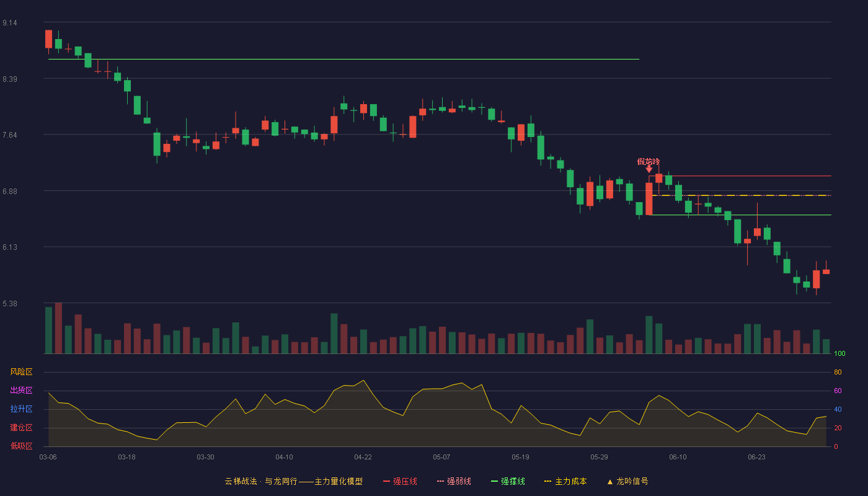Click the red arrow under 假龙吟
Viewport: 868px width, 496px height.
pyautogui.click(x=649, y=169)
